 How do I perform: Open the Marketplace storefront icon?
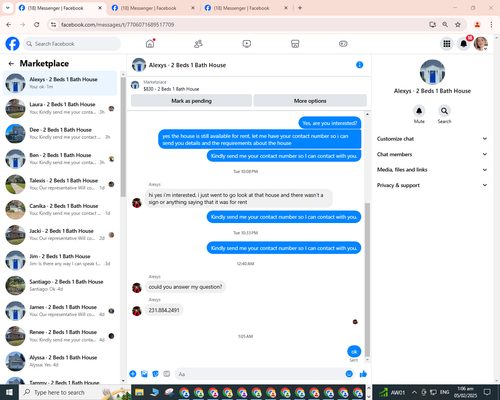[295, 44]
